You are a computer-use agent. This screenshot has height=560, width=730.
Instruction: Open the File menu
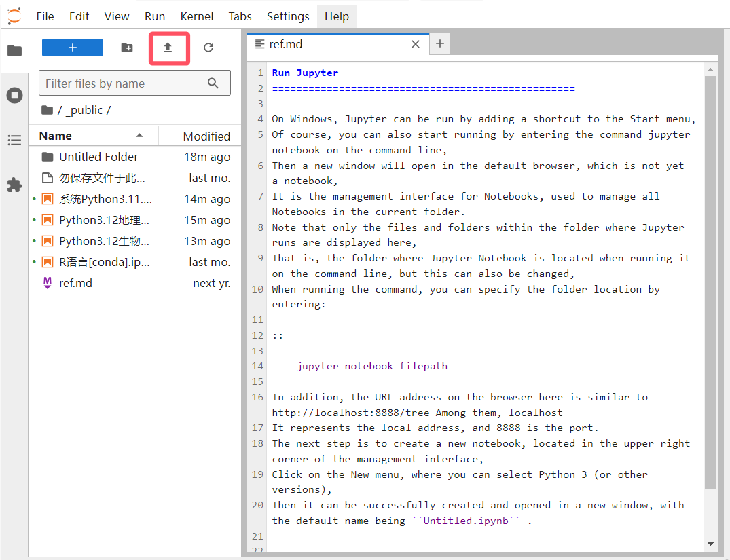pyautogui.click(x=45, y=16)
